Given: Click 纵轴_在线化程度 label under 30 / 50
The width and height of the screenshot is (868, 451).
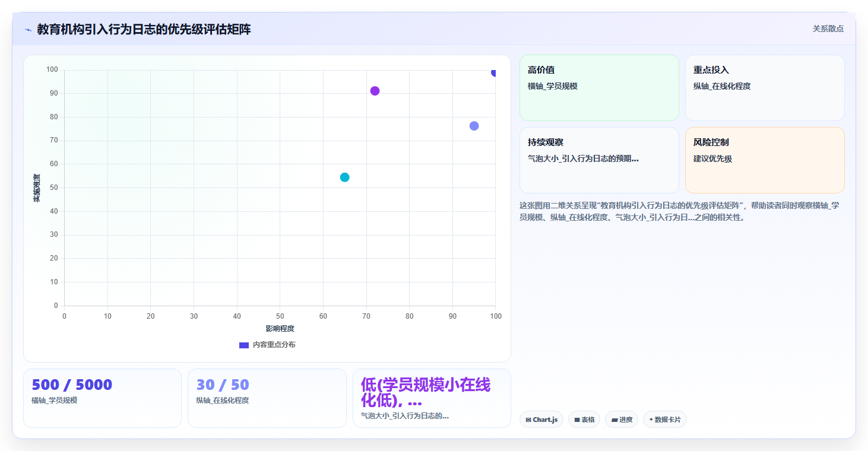Looking at the screenshot, I should (223, 401).
